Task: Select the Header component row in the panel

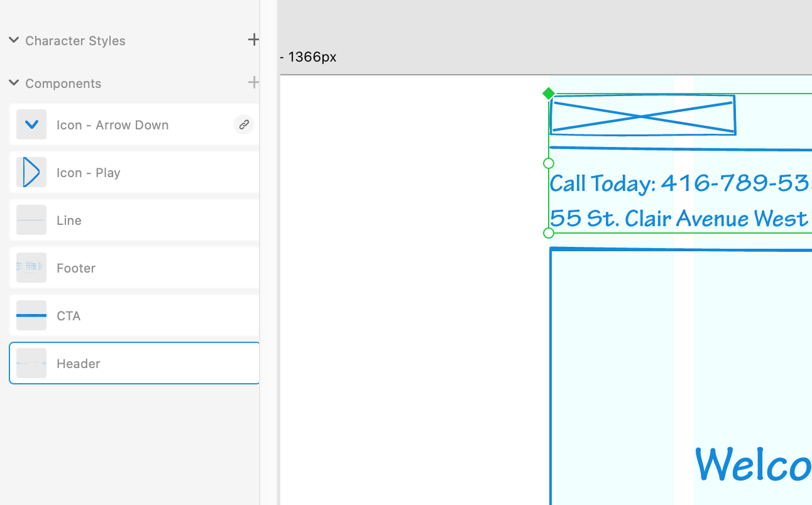Action: (133, 363)
